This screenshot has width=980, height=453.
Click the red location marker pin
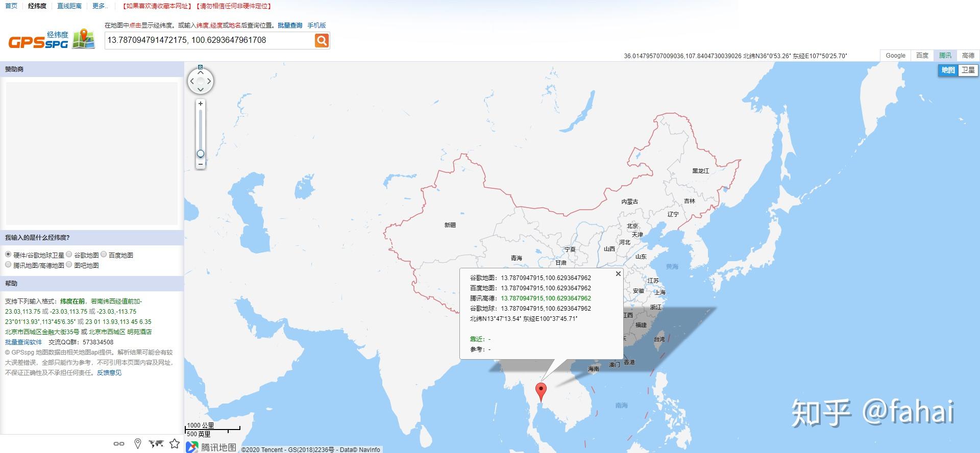pos(541,392)
